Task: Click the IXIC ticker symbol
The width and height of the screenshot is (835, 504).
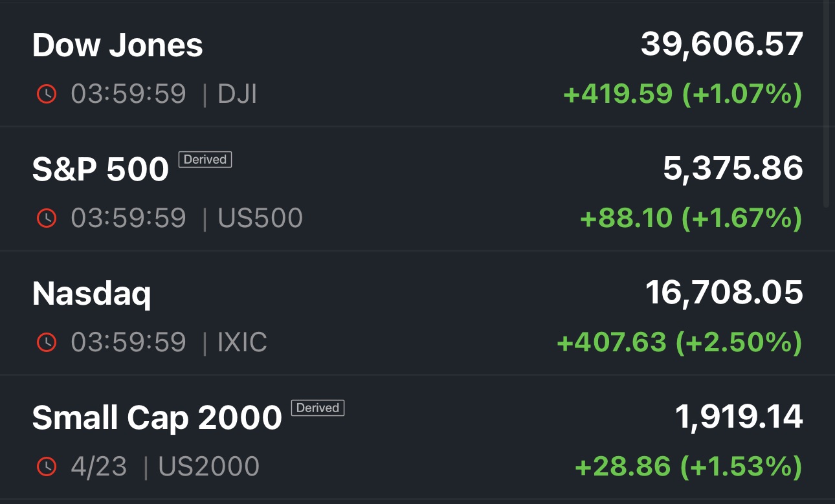Action: [242, 342]
